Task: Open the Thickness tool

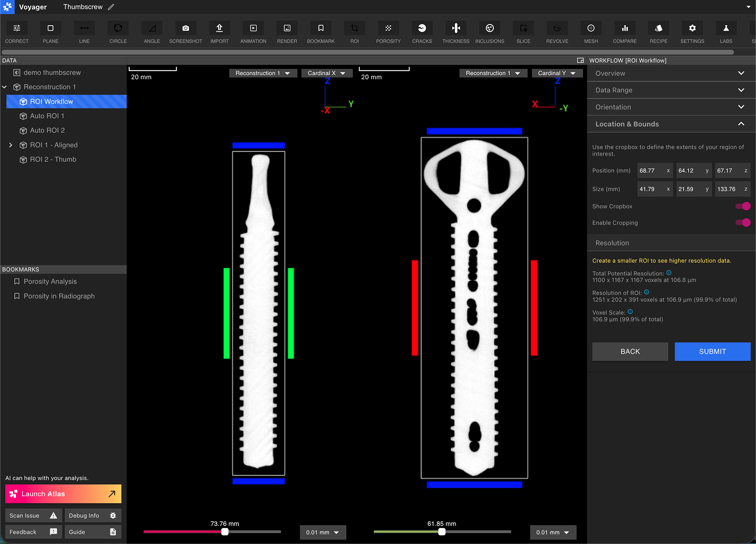Action: click(456, 32)
